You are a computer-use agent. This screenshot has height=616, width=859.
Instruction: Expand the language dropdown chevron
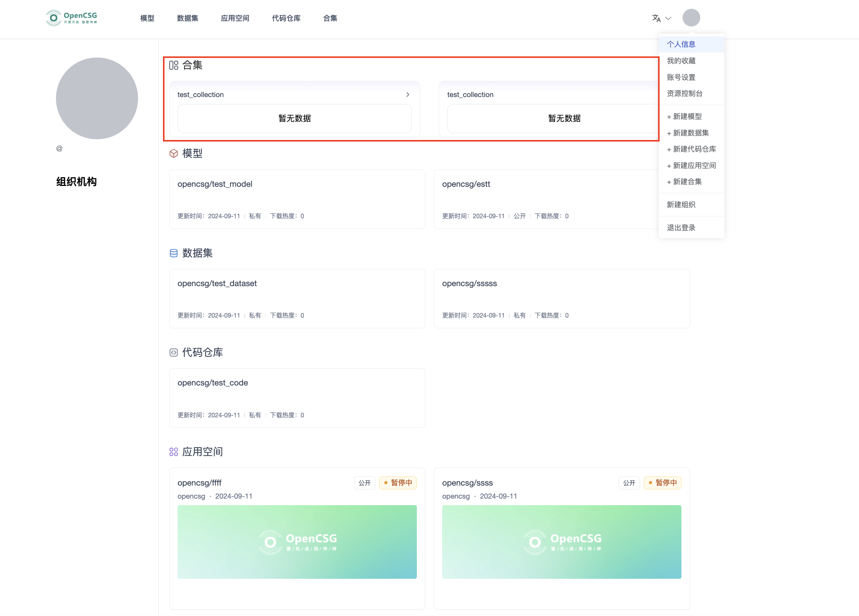click(x=668, y=18)
